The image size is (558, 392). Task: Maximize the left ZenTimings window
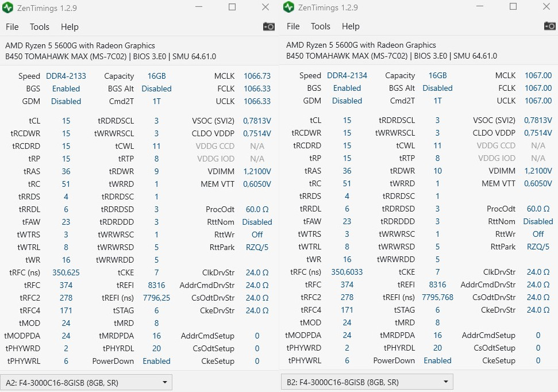point(232,7)
